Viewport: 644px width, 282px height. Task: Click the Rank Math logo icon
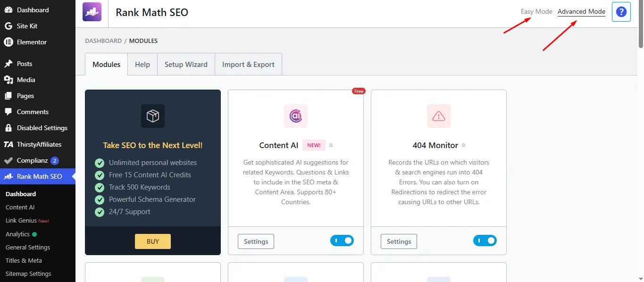[x=92, y=12]
